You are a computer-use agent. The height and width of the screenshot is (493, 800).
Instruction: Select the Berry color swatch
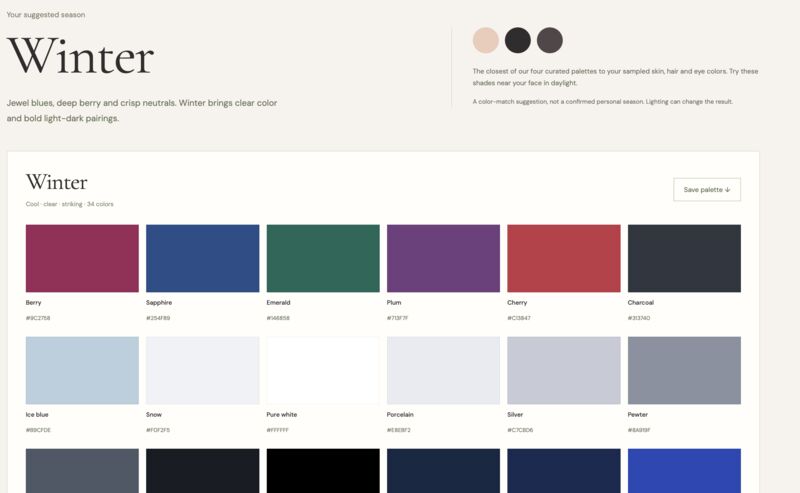82,258
